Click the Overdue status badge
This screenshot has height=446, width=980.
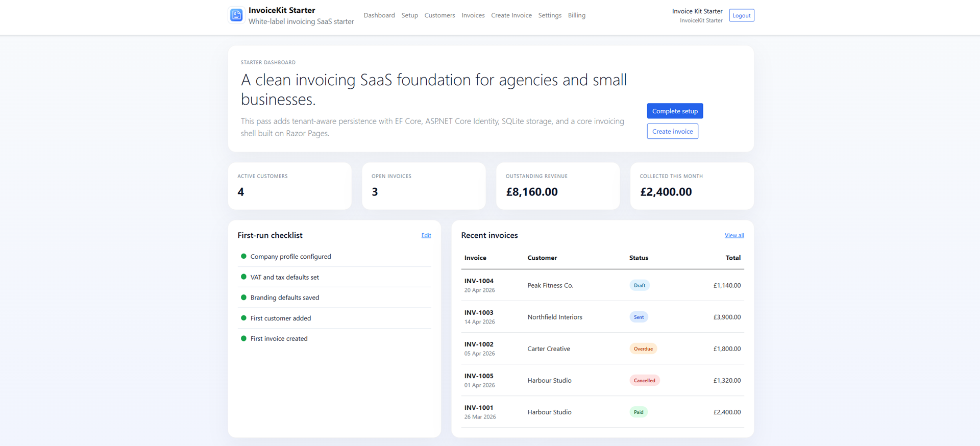click(643, 349)
